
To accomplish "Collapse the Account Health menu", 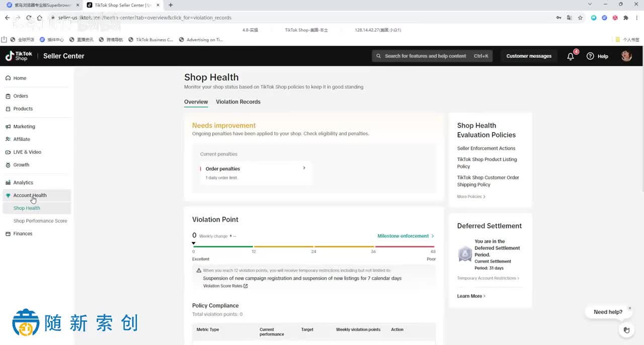I will click(30, 195).
